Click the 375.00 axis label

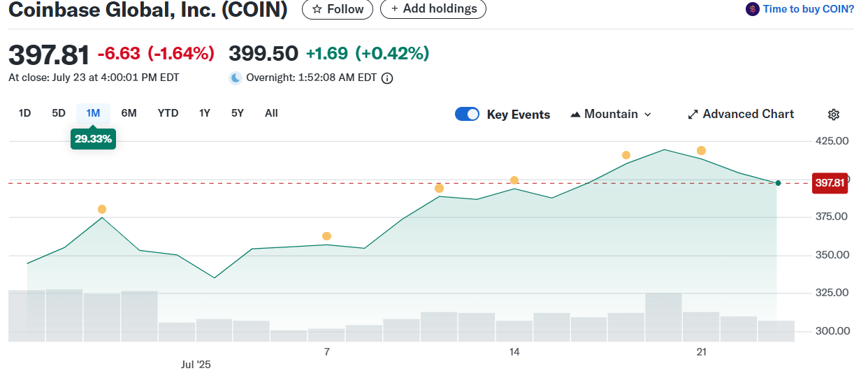click(832, 217)
